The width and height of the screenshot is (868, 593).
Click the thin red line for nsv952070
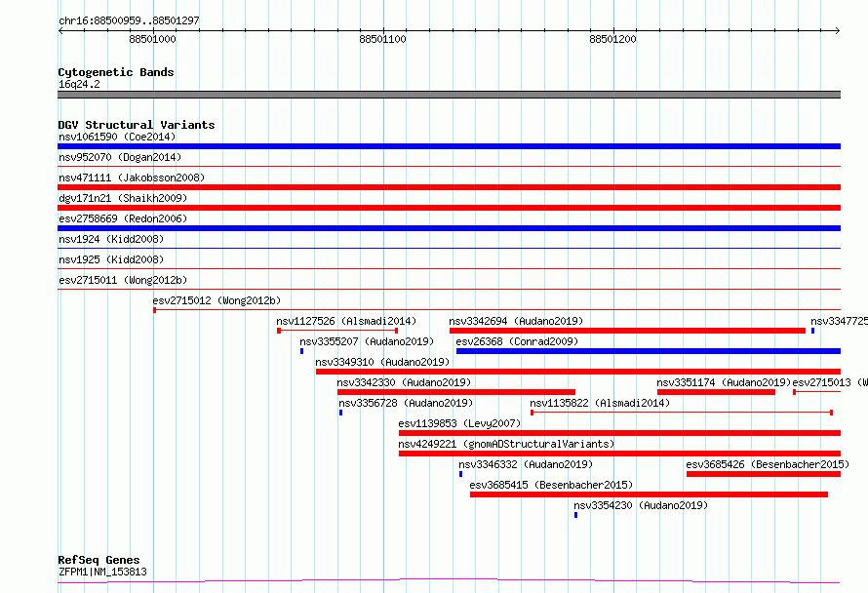tap(449, 166)
